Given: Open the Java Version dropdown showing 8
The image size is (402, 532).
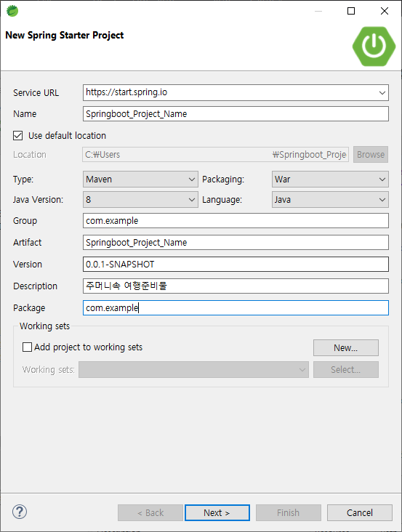Looking at the screenshot, I should [x=140, y=199].
